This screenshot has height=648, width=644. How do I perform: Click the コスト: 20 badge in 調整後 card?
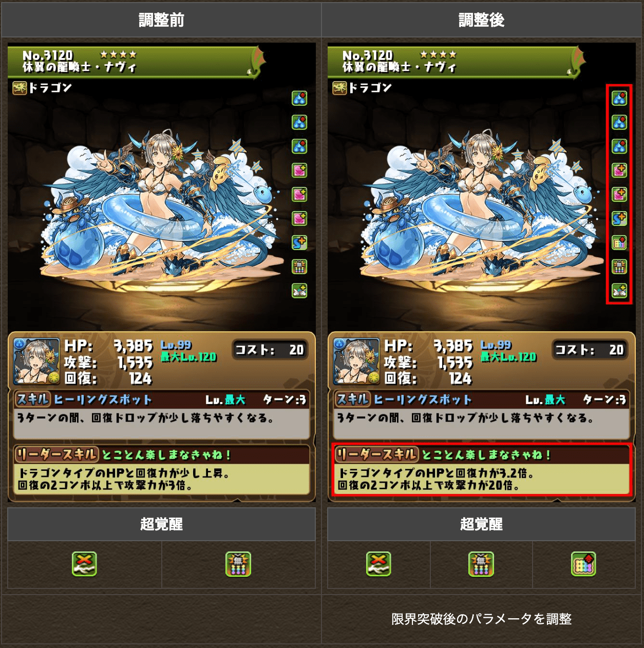pyautogui.click(x=589, y=350)
